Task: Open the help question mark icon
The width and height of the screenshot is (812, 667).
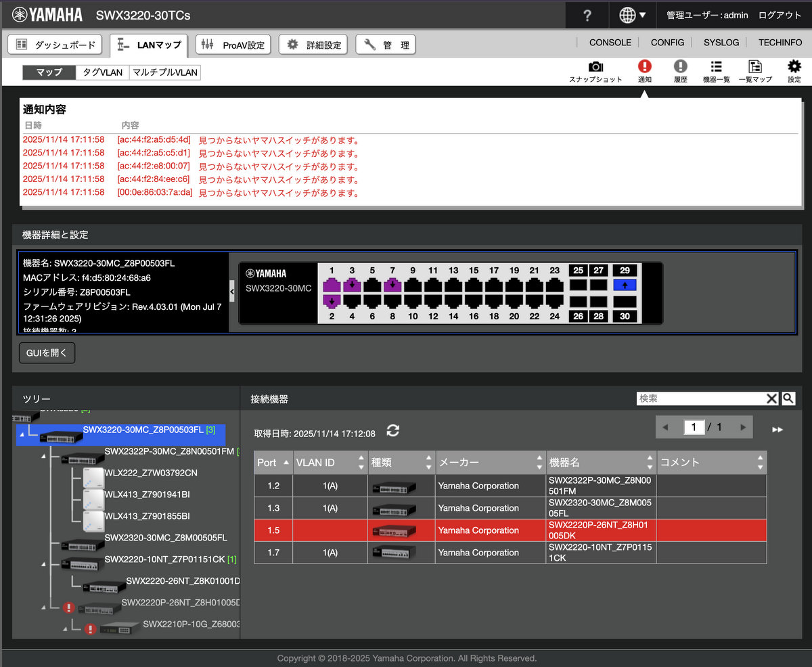Action: click(587, 15)
